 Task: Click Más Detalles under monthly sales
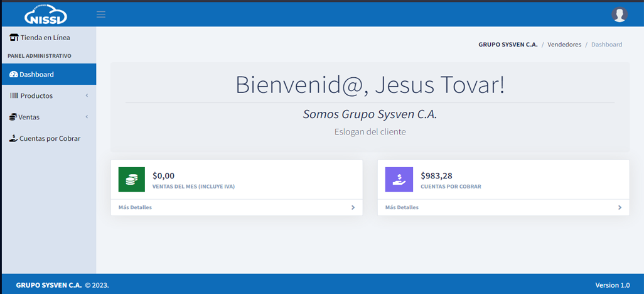click(135, 208)
